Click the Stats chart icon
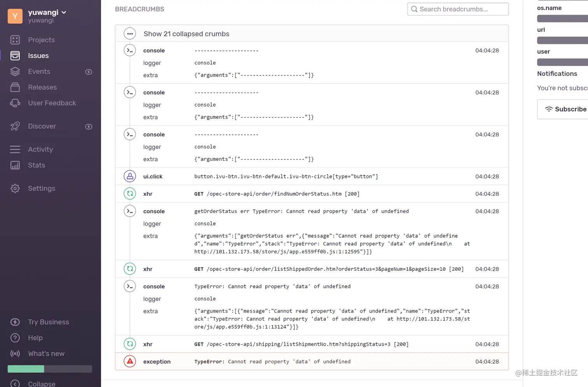The height and width of the screenshot is (387, 588). click(15, 165)
